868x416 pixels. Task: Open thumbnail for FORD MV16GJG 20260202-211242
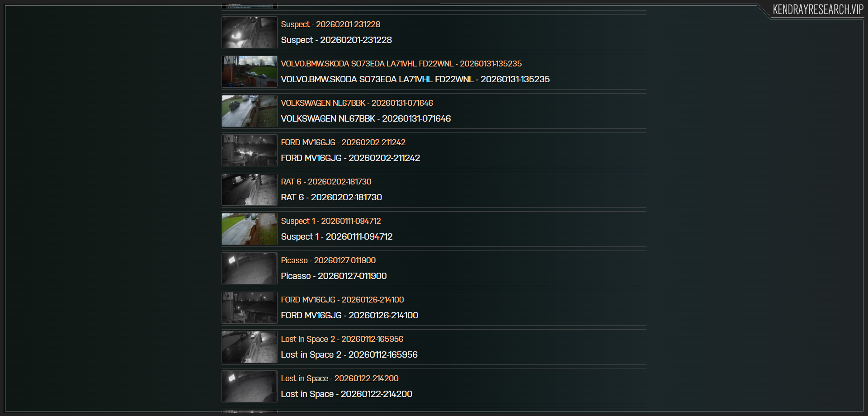250,151
